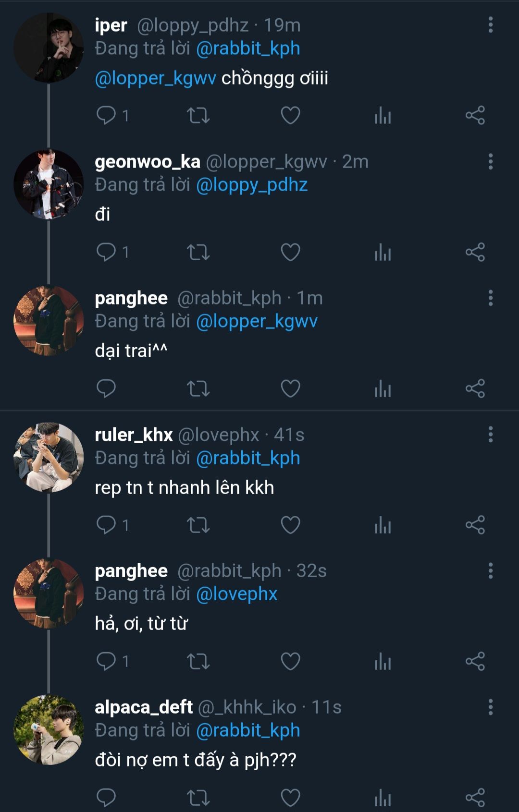Open @lovephx handle in panghee's reply header
Image resolution: width=519 pixels, height=812 pixels.
236,594
